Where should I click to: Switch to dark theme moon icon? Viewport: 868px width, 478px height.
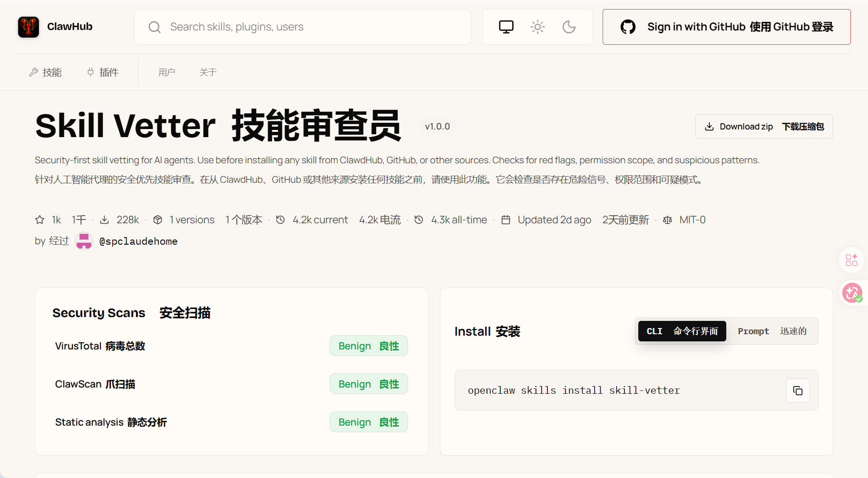[569, 27]
